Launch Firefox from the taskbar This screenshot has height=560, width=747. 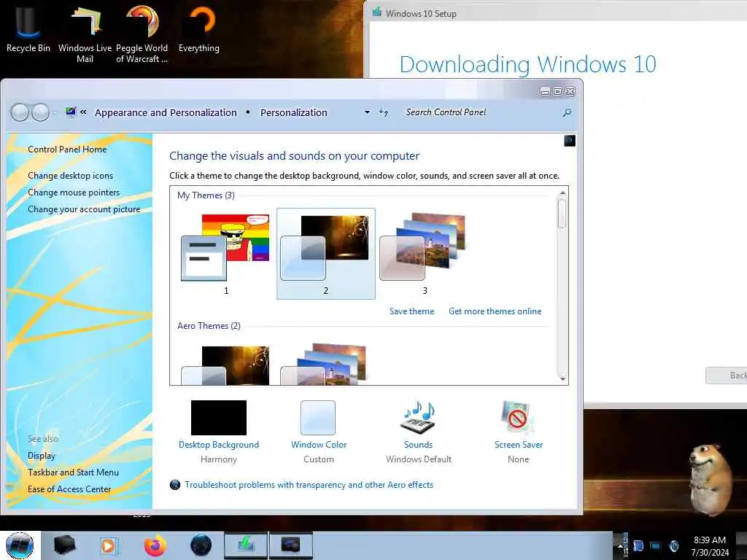click(x=155, y=545)
